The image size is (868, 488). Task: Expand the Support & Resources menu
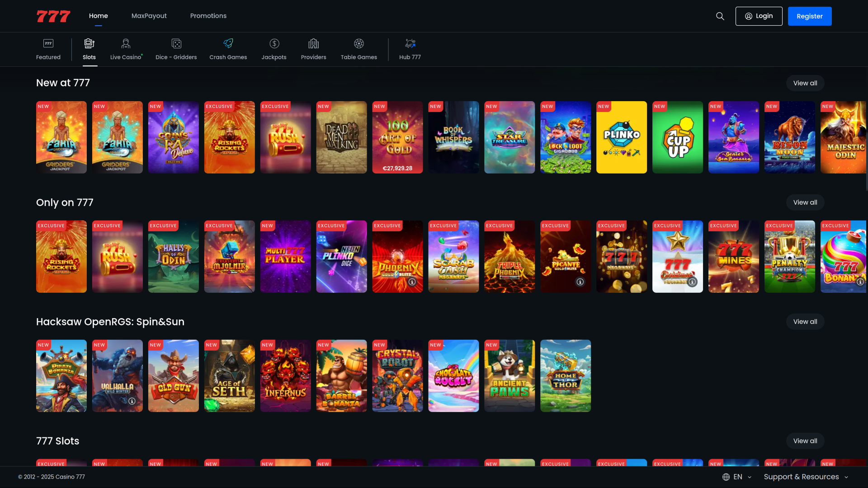(x=806, y=477)
